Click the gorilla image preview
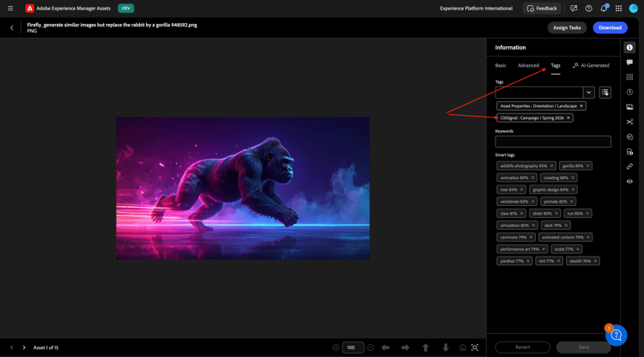Image resolution: width=644 pixels, height=357 pixels. [243, 188]
